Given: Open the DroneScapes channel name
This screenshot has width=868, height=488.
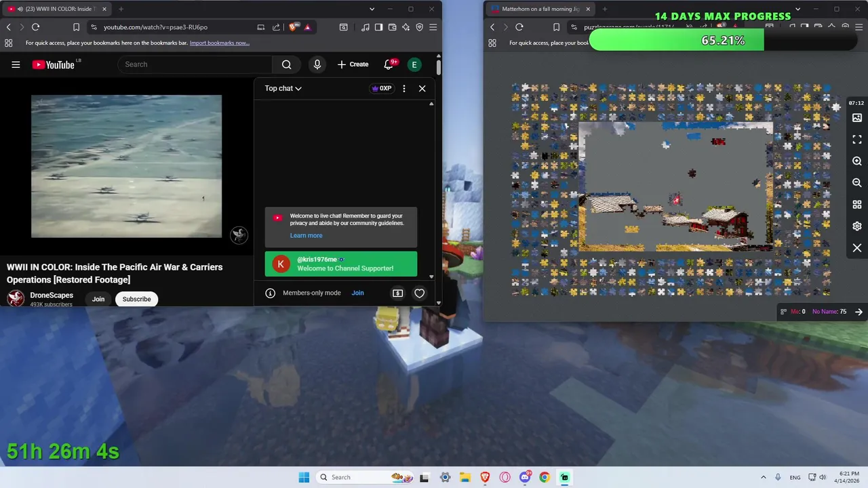Looking at the screenshot, I should click(52, 296).
